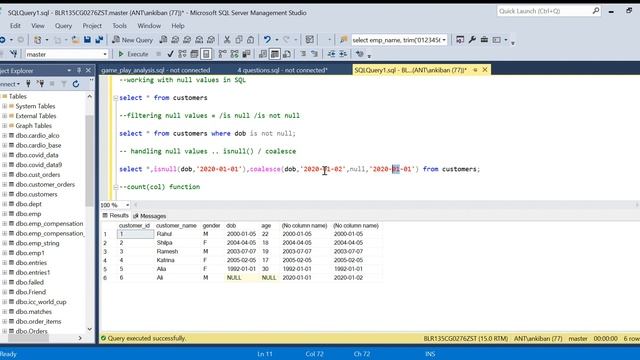Save the current SQL file
This screenshot has height=360, width=640.
tap(87, 40)
